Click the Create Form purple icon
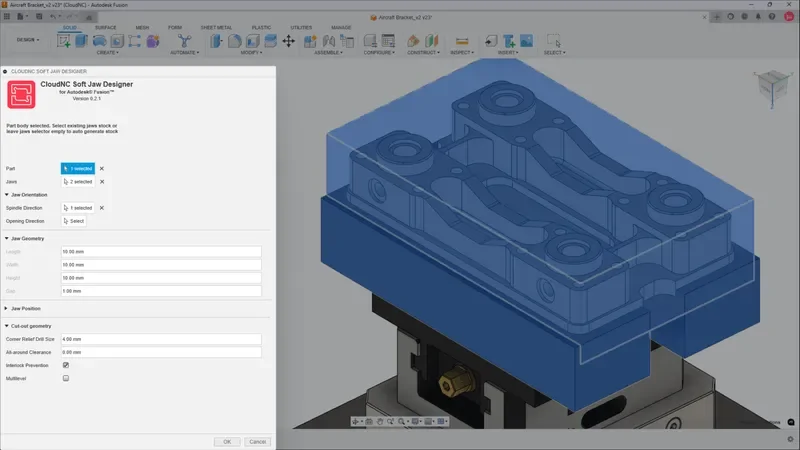Image resolution: width=800 pixels, height=450 pixels. (153, 41)
